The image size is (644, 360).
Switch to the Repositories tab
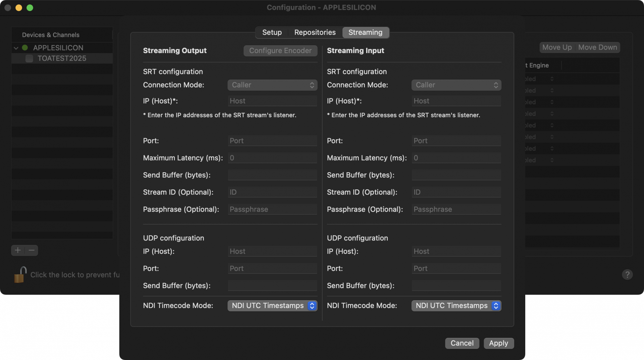315,32
